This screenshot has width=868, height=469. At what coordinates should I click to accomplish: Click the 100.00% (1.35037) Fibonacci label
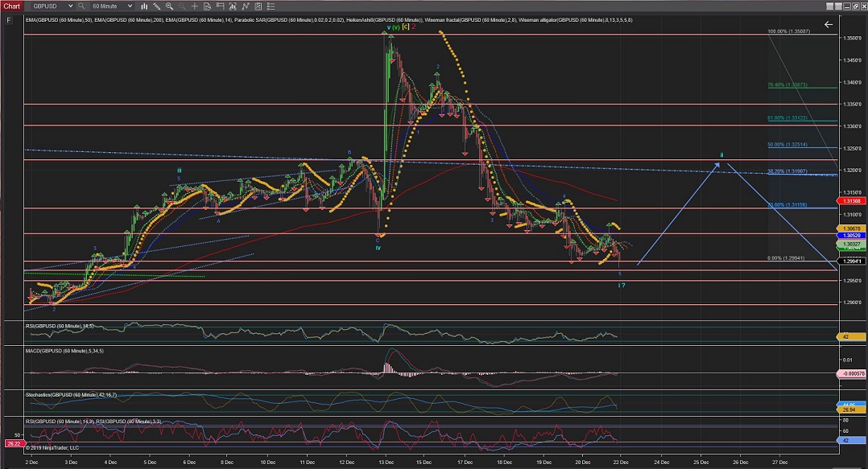[x=789, y=31]
